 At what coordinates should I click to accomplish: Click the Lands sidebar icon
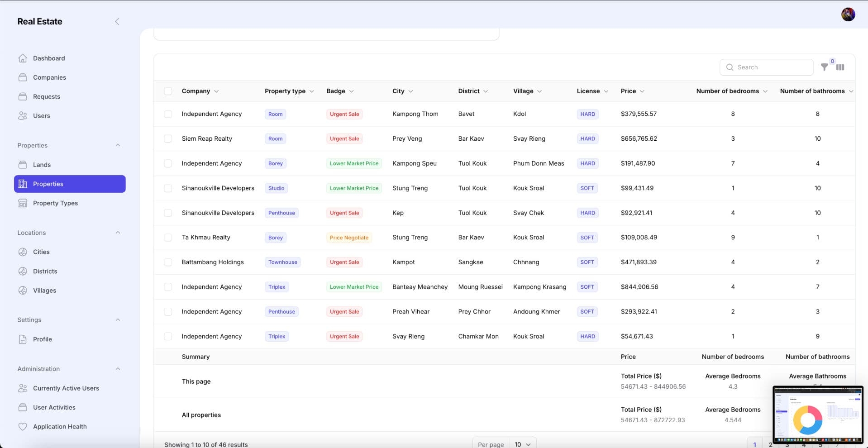click(x=23, y=165)
